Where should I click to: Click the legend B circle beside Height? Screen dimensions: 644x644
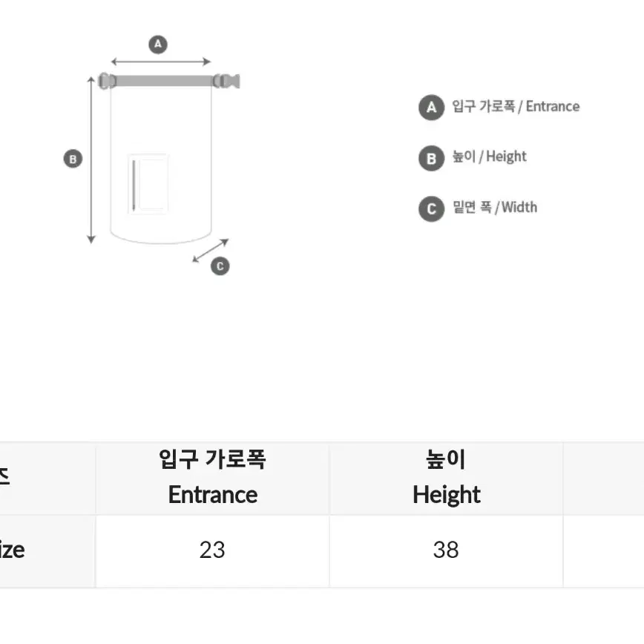(x=431, y=158)
